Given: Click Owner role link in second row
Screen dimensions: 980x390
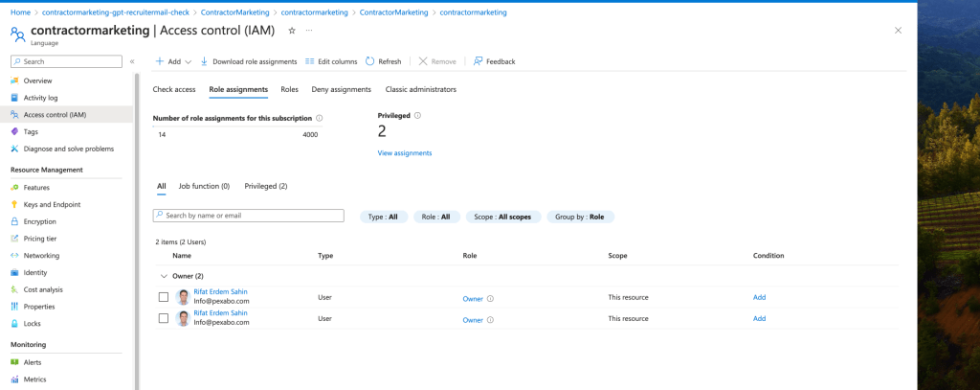Looking at the screenshot, I should 473,320.
